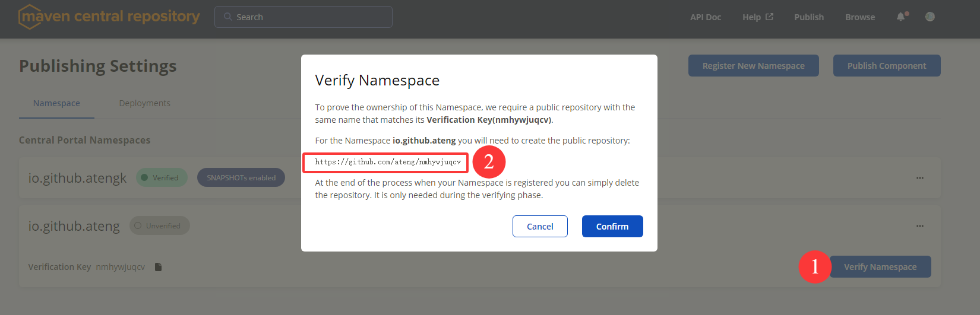This screenshot has height=315, width=980.
Task: Click the SNAPSHOTs enabled badge
Action: point(241,178)
